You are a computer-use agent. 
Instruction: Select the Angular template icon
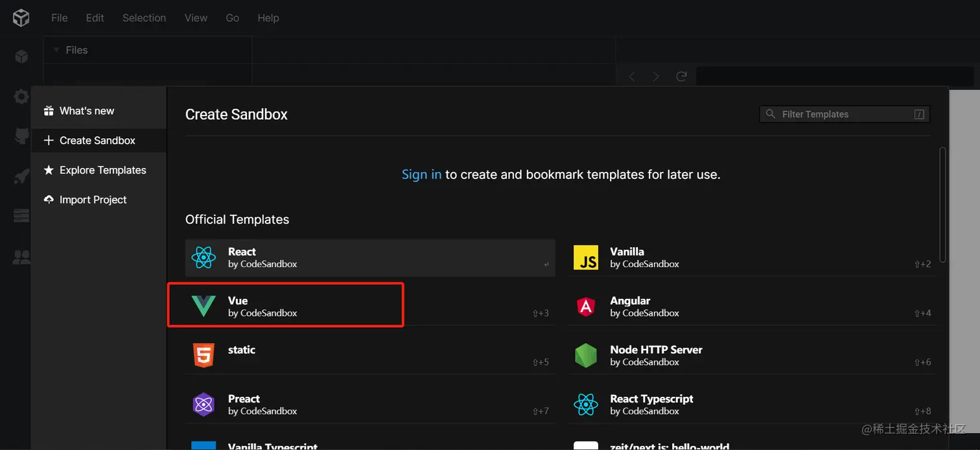pos(586,307)
